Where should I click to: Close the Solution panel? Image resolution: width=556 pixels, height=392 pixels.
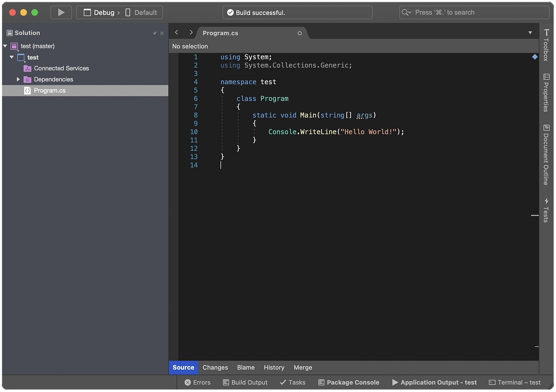tap(162, 33)
